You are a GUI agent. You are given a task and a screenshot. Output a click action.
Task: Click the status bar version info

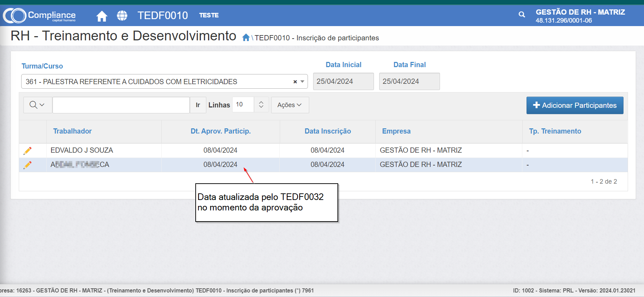click(x=574, y=290)
